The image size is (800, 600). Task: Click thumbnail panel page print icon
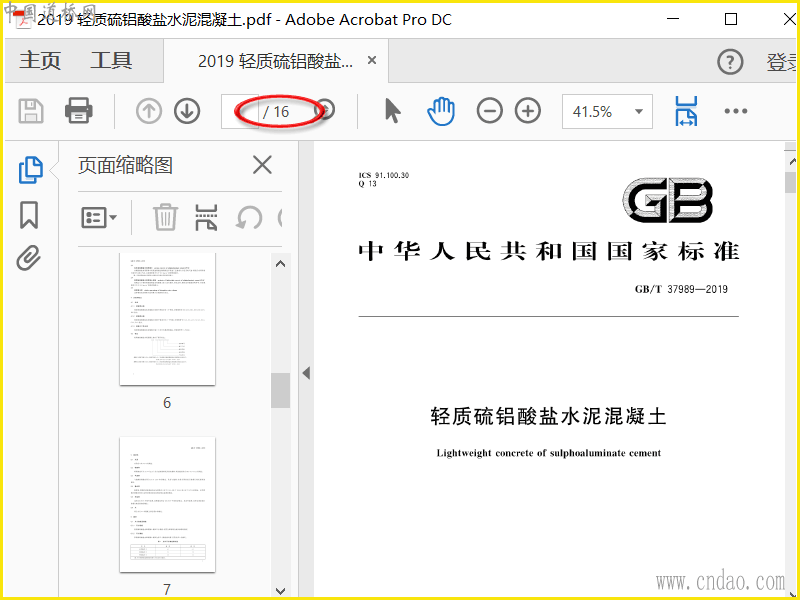coord(206,217)
